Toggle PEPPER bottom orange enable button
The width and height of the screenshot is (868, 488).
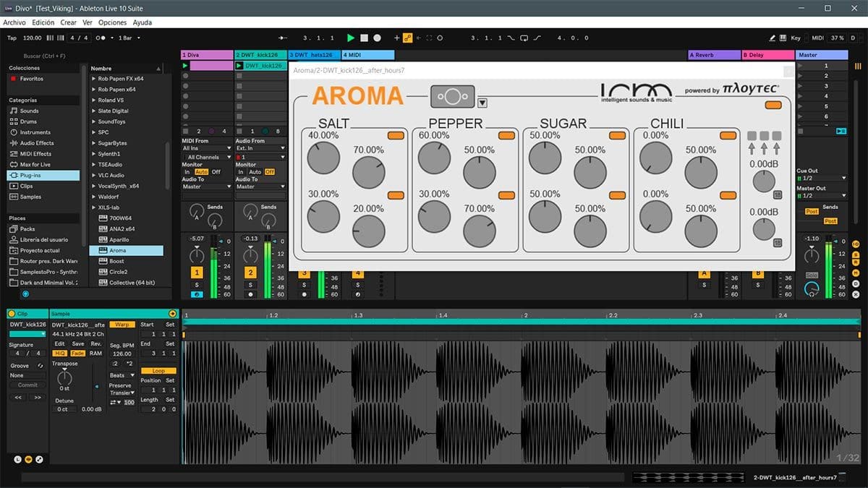pyautogui.click(x=506, y=195)
